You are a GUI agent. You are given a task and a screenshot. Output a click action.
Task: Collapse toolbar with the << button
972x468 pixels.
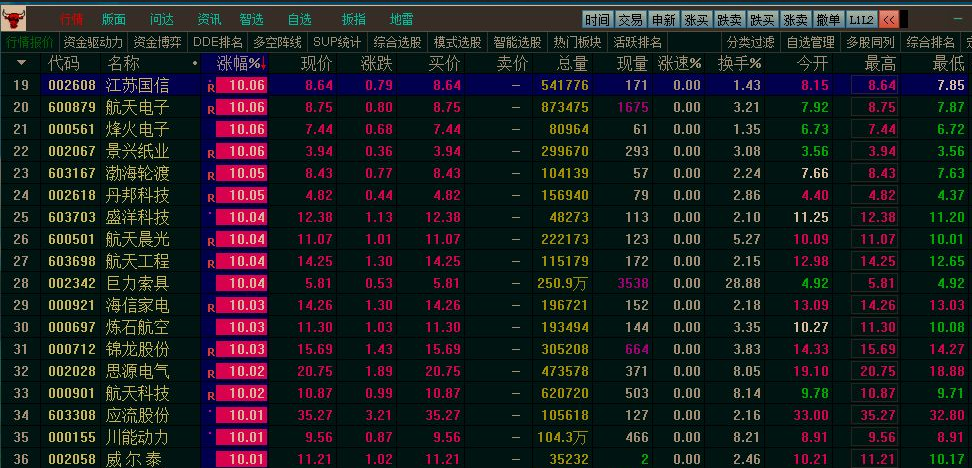coord(888,20)
